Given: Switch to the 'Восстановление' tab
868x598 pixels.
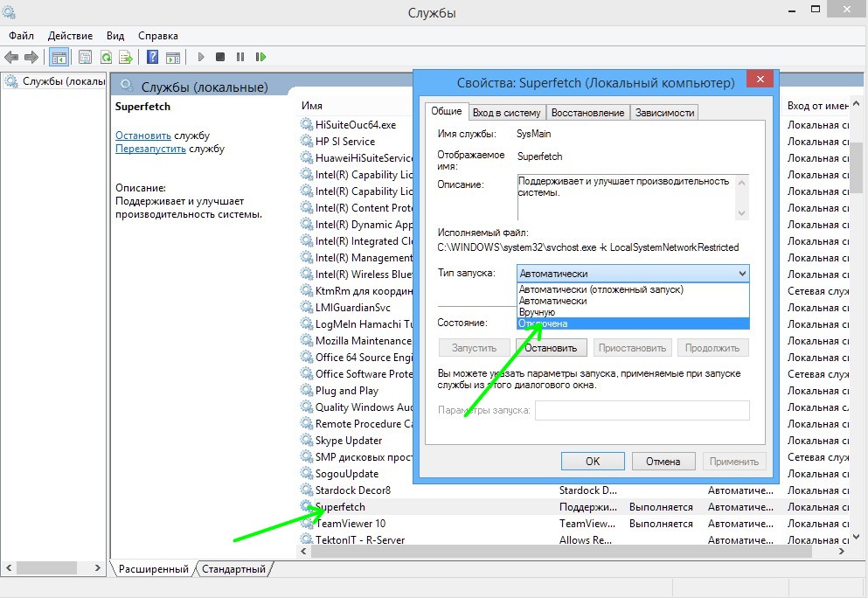Looking at the screenshot, I should click(x=587, y=112).
